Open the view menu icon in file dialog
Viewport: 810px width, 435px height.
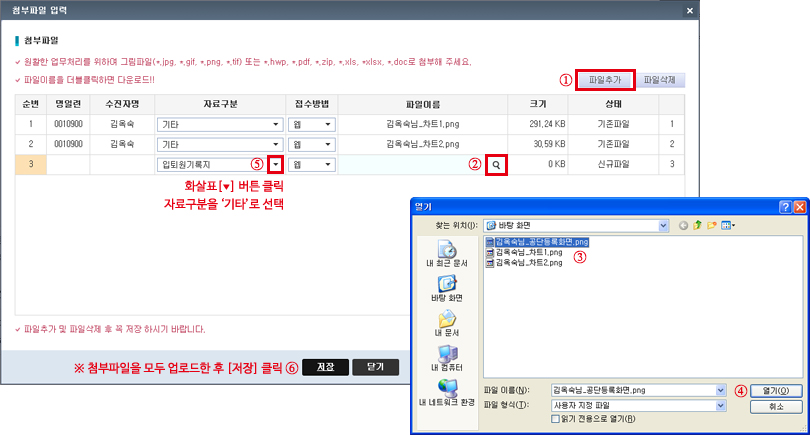point(729,226)
